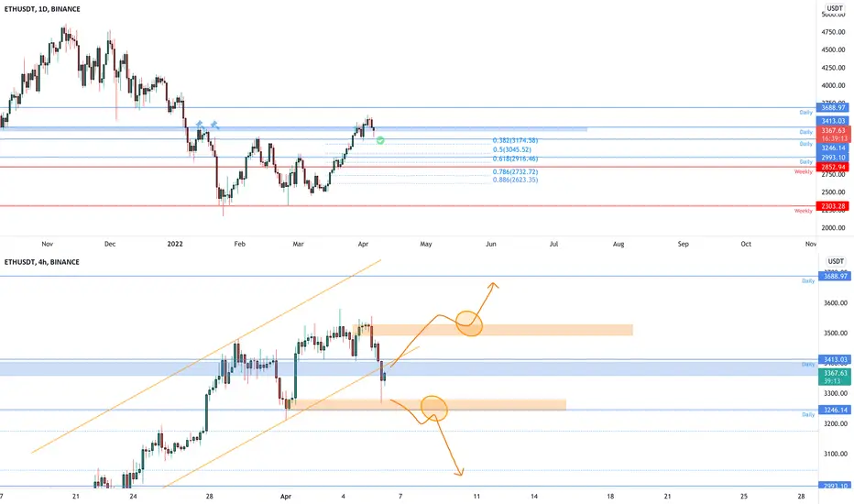Open the USDT currency selector in 4h chart
The image size is (854, 504).
coord(835,261)
